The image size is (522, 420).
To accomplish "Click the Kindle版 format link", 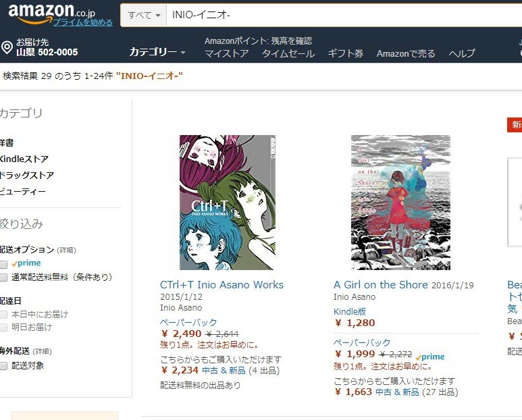I will point(350,311).
